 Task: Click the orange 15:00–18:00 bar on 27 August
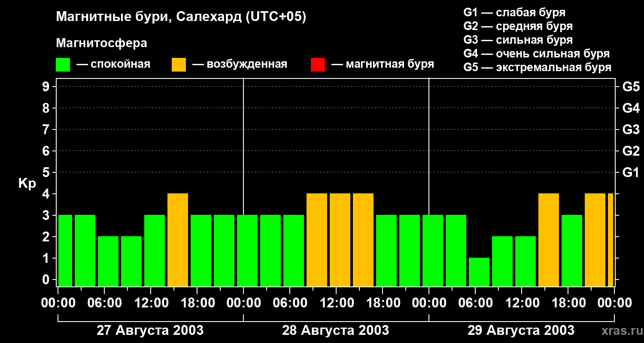point(178,240)
